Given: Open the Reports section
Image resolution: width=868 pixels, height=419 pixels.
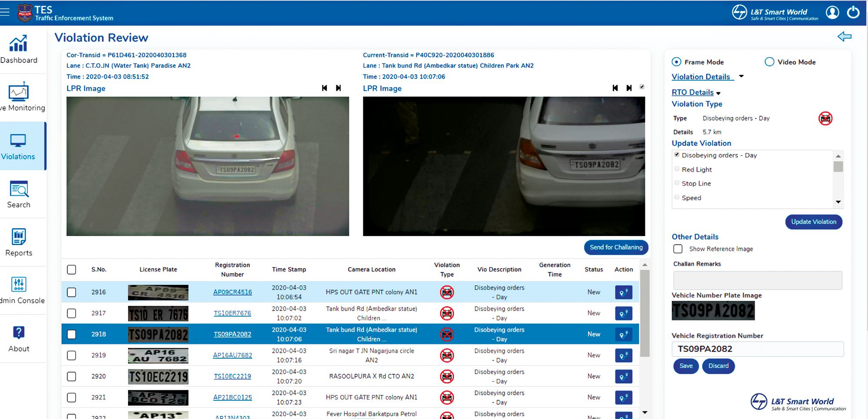Looking at the screenshot, I should pyautogui.click(x=19, y=242).
